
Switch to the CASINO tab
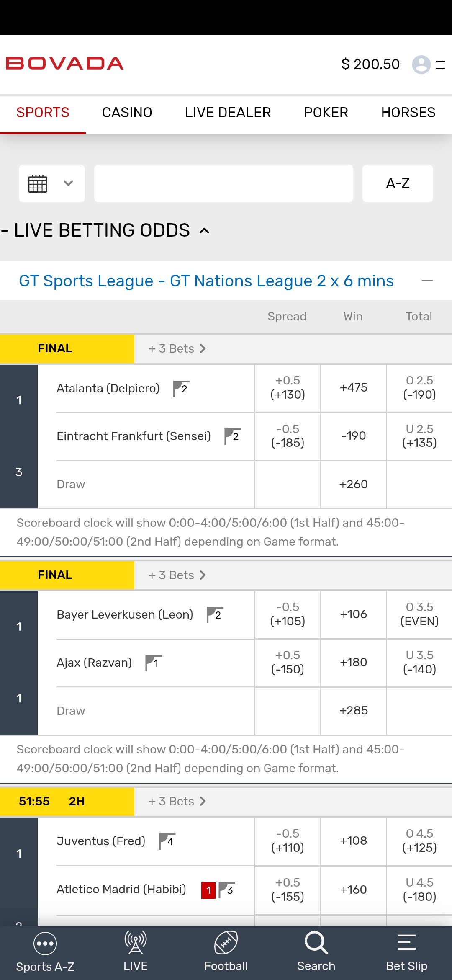pos(127,113)
